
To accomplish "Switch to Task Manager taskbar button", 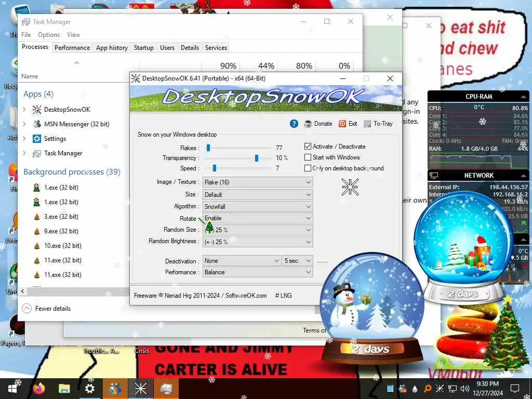I will pos(166,389).
